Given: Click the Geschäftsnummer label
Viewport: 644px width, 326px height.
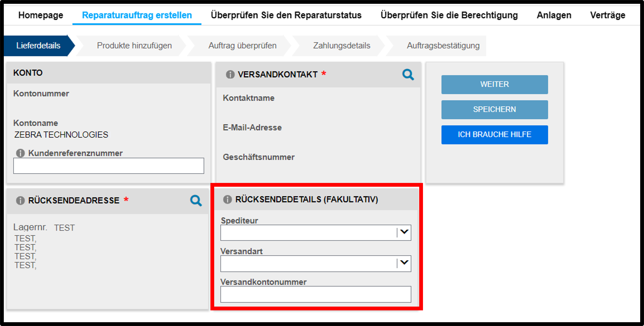Looking at the screenshot, I should (x=259, y=157).
